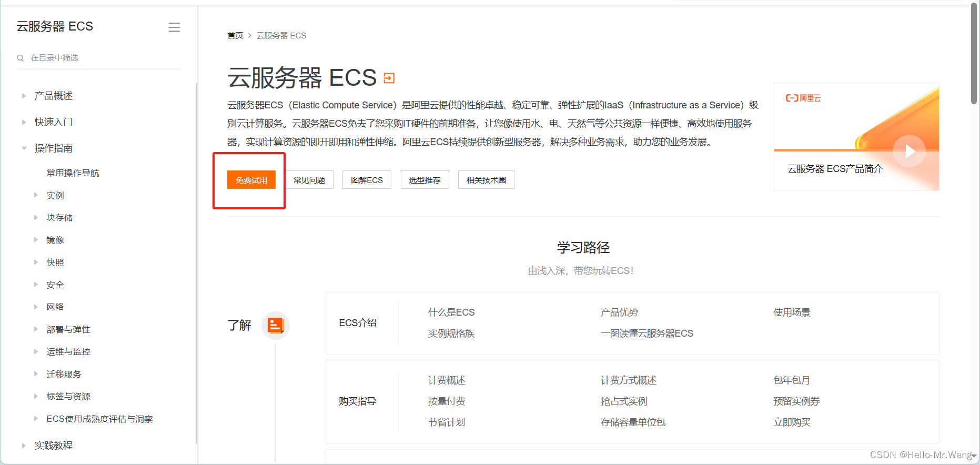Expand the 块存储 subsection arrow
980x465 pixels.
pyautogui.click(x=36, y=217)
